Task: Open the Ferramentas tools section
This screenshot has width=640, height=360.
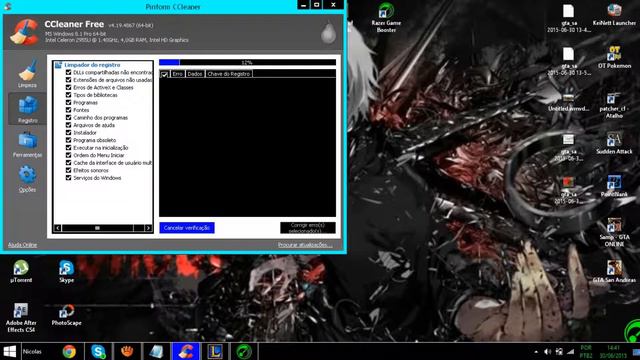Action: click(27, 144)
